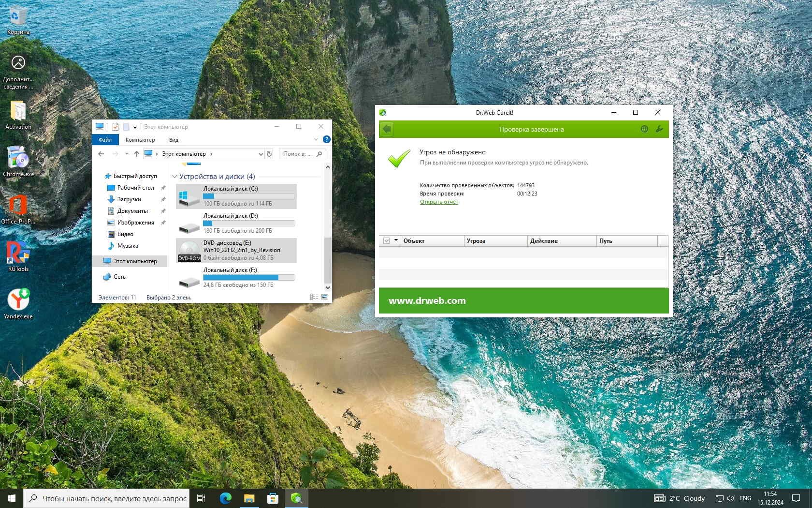This screenshot has width=812, height=508.
Task: Expand the Explorer ribbon chevron
Action: [x=316, y=139]
